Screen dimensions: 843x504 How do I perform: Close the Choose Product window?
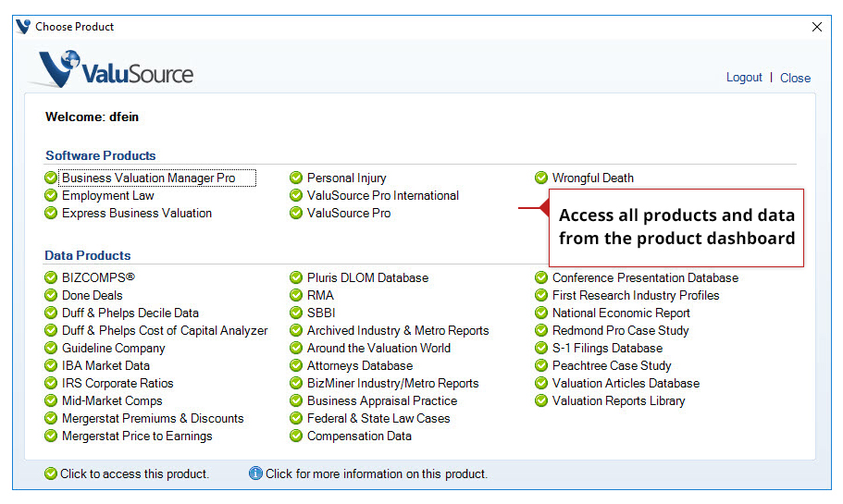817,27
